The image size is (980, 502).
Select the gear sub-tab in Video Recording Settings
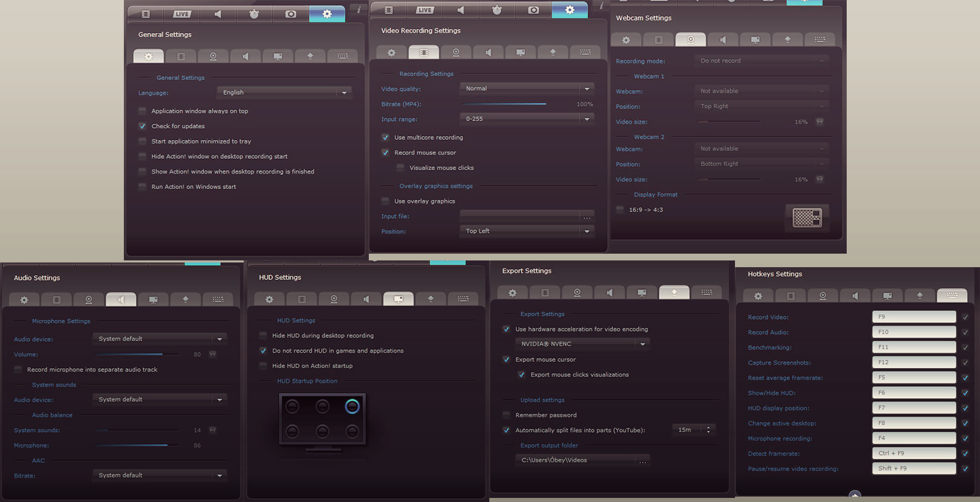click(391, 52)
